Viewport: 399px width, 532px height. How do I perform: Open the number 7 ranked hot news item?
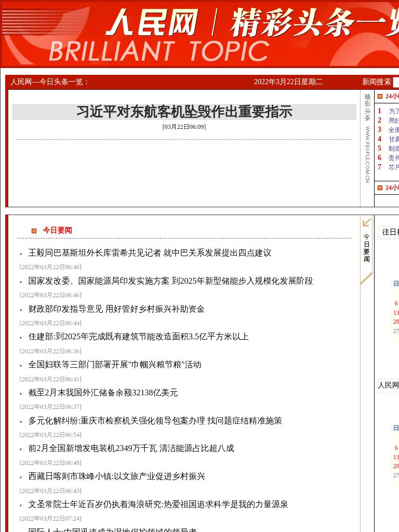click(x=394, y=167)
